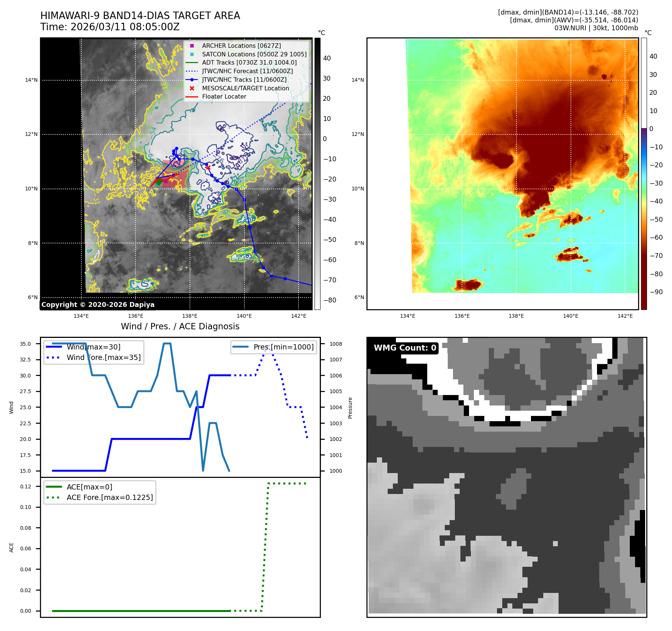Click the 03W.NURI storm info text

tap(596, 28)
